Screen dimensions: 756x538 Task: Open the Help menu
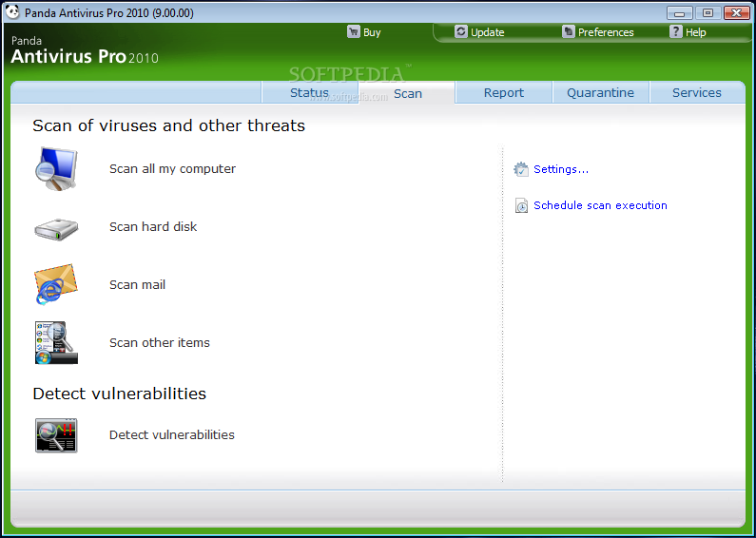click(695, 32)
